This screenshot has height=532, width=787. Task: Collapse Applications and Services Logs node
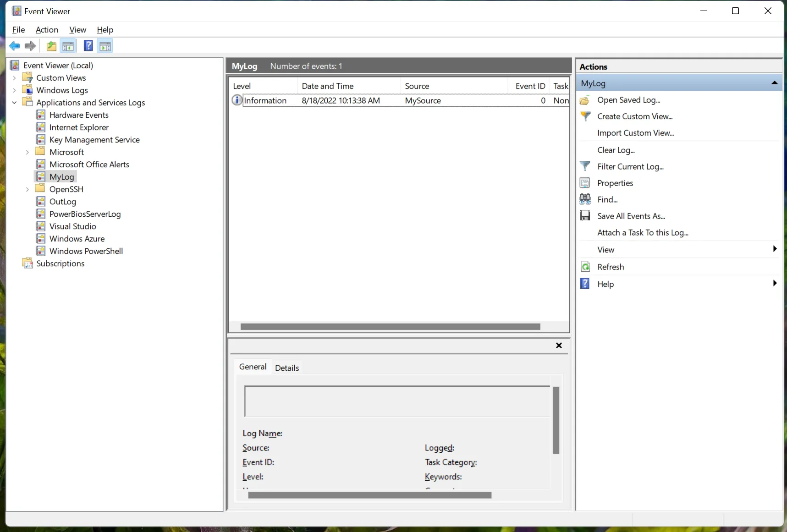tap(15, 103)
